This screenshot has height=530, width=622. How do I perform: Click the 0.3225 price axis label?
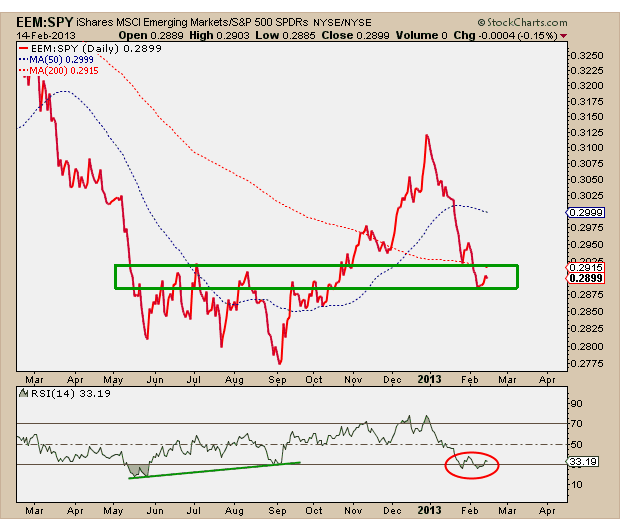[x=587, y=70]
